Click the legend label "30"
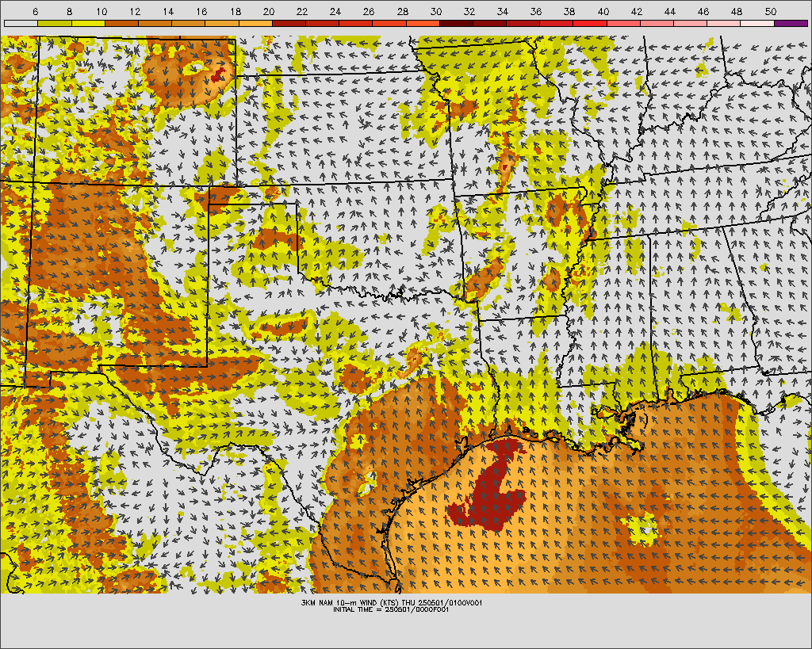 [436, 11]
